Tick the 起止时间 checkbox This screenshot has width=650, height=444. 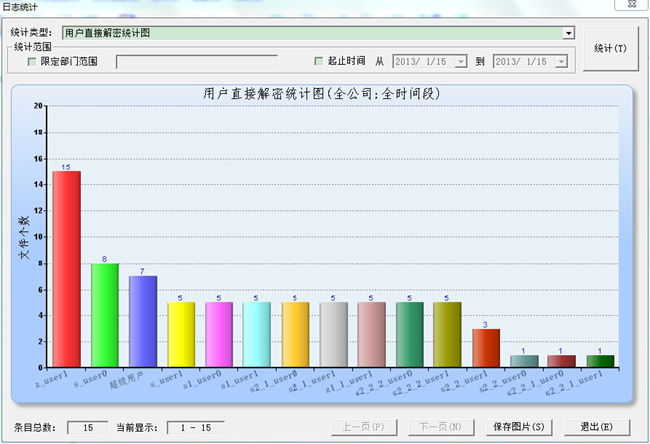coord(319,61)
